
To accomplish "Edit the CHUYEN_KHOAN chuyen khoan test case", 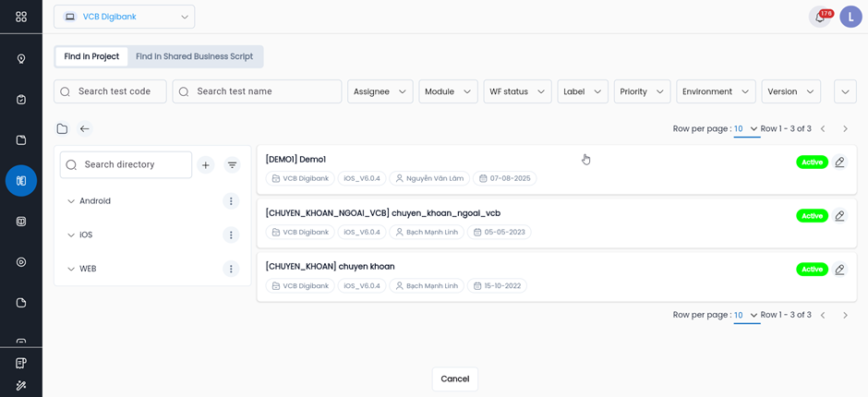I will [x=839, y=270].
